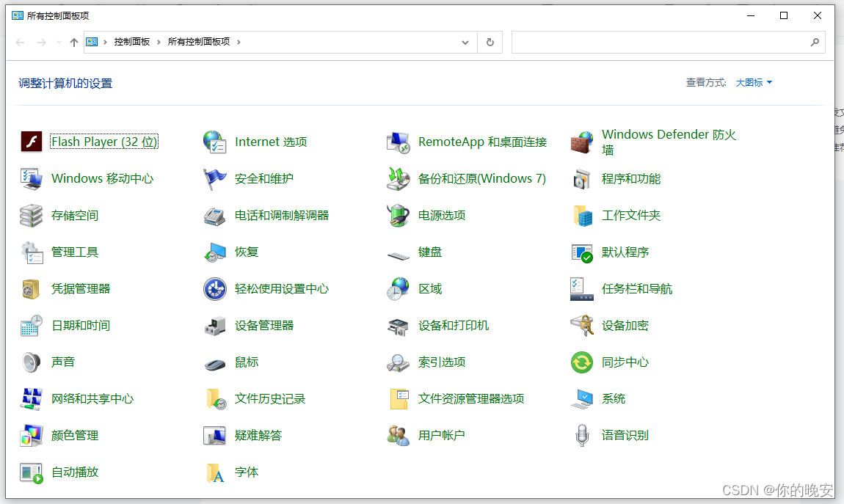Open 语音识别 microphone icon
The image size is (844, 504).
click(x=582, y=436)
